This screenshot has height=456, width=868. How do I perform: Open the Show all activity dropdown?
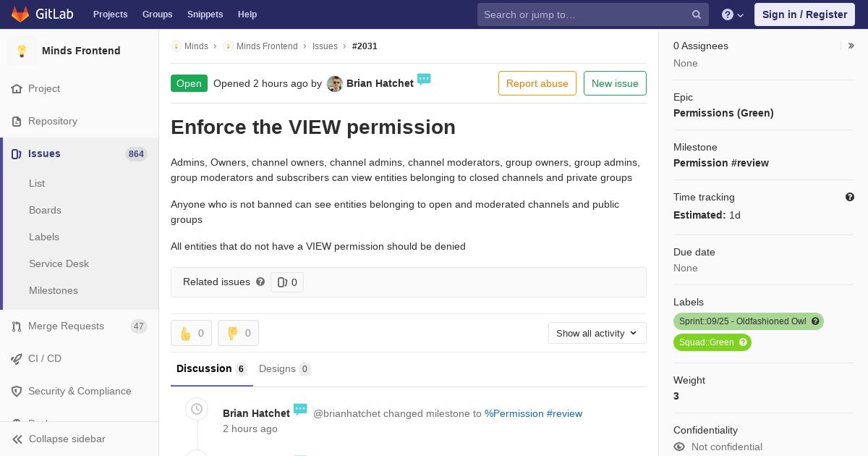tap(597, 333)
